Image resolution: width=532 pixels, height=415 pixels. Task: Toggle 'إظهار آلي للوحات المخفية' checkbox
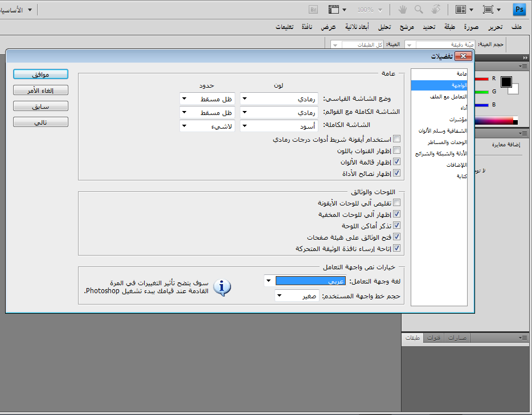pyautogui.click(x=396, y=214)
